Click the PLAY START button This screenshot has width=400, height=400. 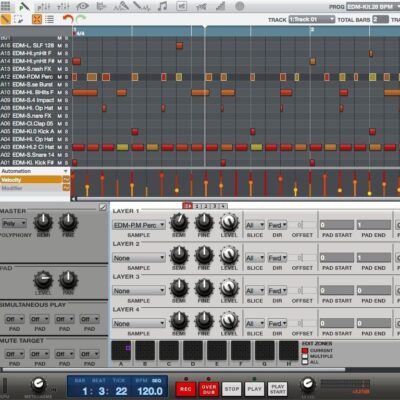pos(278,389)
